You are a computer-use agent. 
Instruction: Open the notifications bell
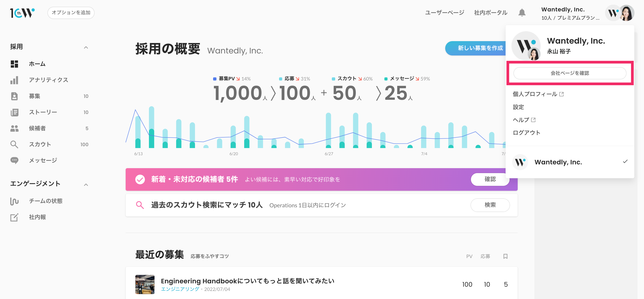pos(522,13)
